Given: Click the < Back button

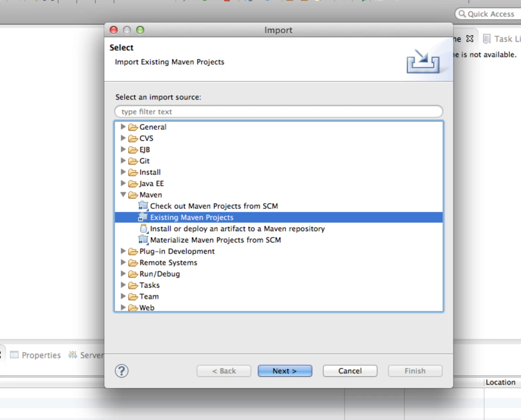Looking at the screenshot, I should click(224, 371).
